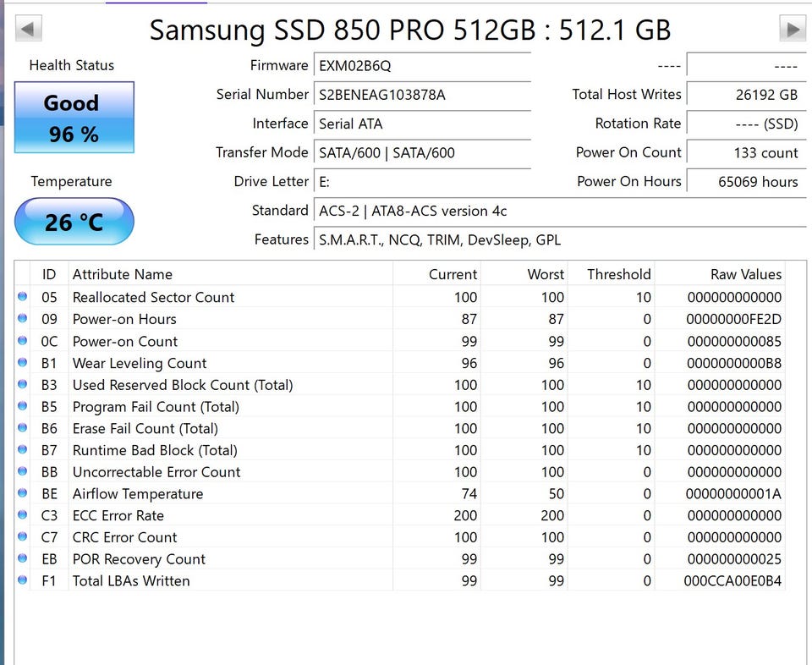Click Rotation Rate value ---- (SSD)

746,124
